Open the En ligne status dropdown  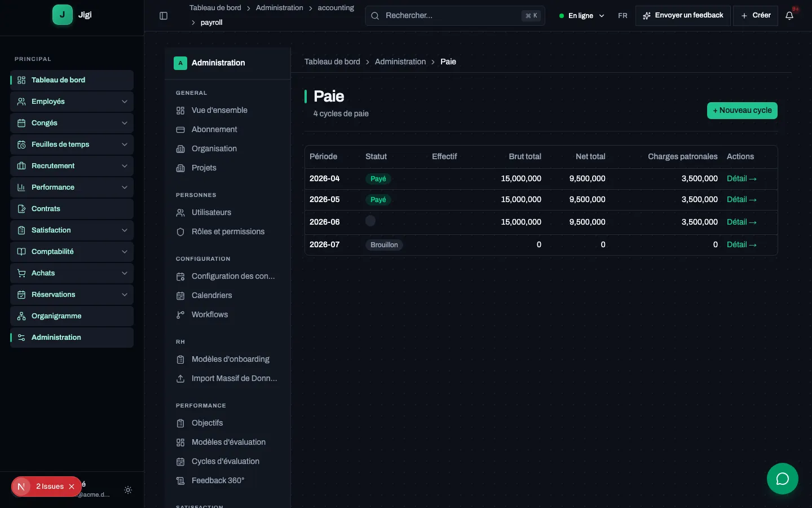point(581,16)
